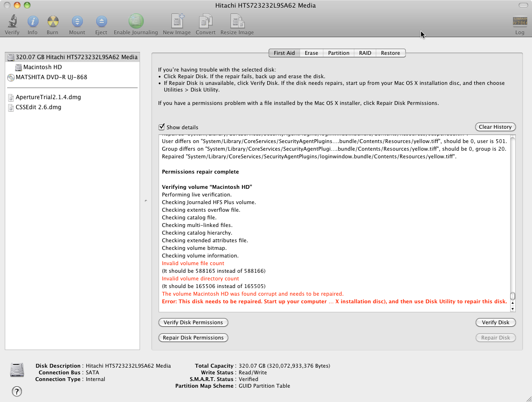Click the Total Capacity '320.07 GB' value
532x402 pixels.
point(284,366)
